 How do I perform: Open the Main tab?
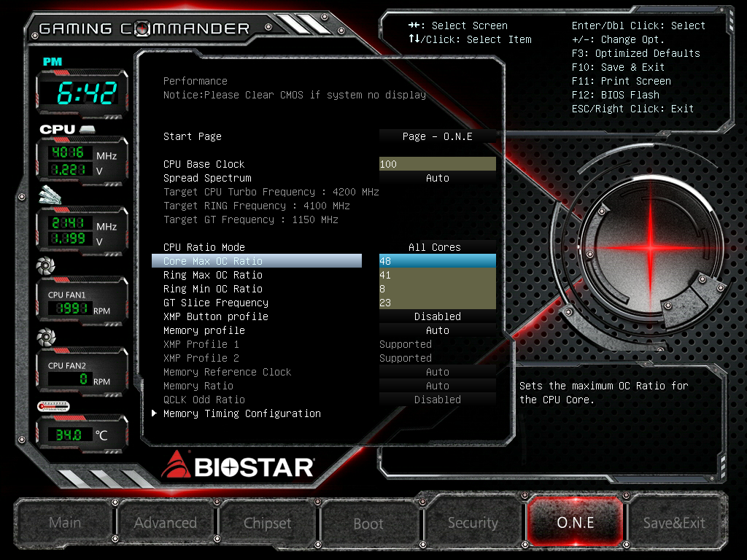point(65,522)
